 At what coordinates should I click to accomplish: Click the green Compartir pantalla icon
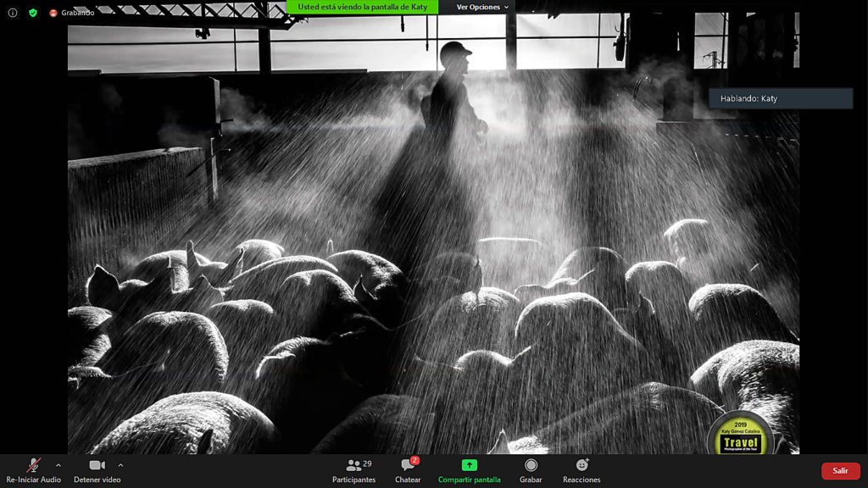469,465
